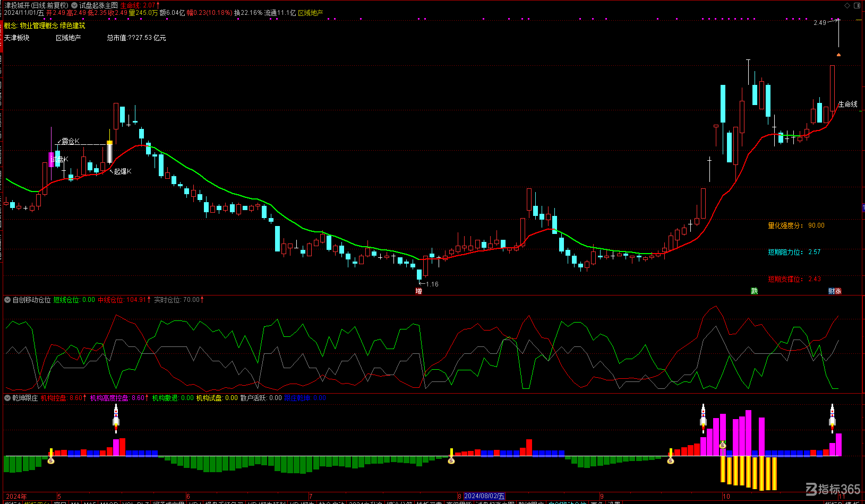
Task: Click the 短期支撑位: 2.43 readout
Action: pyautogui.click(x=794, y=279)
